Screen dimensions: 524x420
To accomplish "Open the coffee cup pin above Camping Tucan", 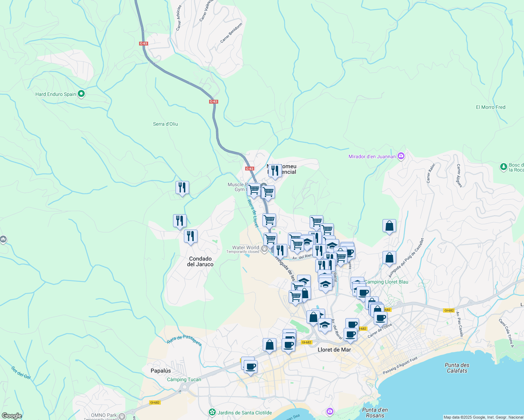I will click(250, 367).
